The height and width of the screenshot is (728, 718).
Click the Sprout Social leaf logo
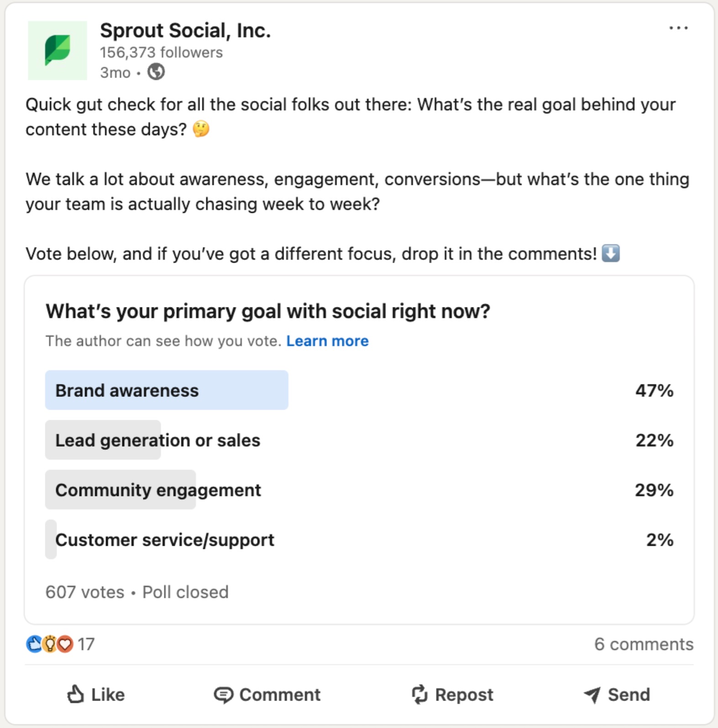[58, 50]
